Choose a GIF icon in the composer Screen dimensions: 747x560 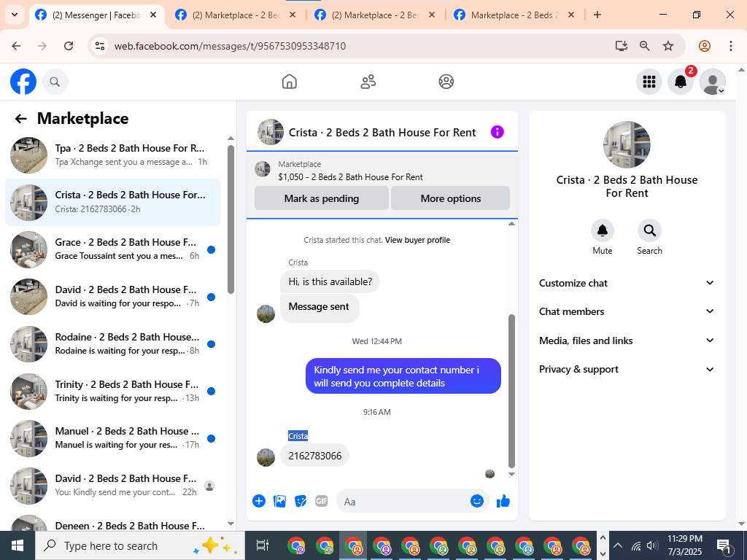point(322,501)
